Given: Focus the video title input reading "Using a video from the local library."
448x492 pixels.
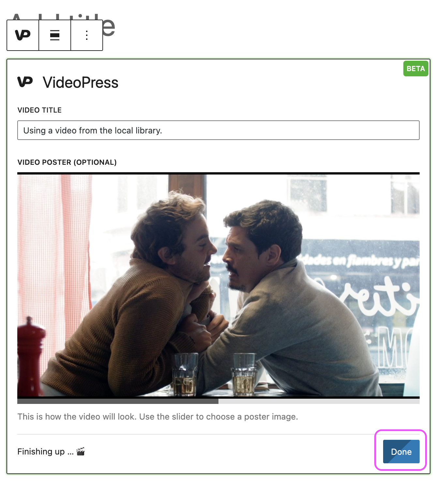Looking at the screenshot, I should click(x=218, y=130).
